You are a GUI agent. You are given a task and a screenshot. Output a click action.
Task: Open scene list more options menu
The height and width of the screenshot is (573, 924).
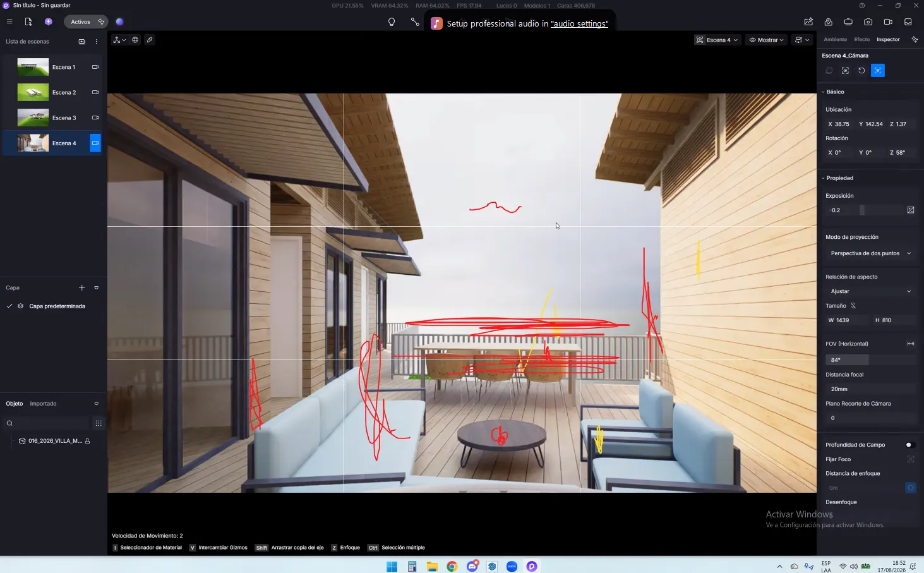(x=96, y=42)
